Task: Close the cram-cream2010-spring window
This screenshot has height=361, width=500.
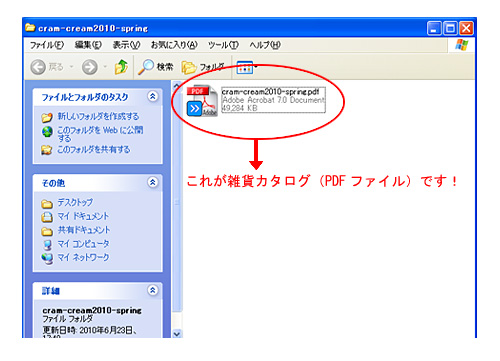Action: click(x=466, y=28)
